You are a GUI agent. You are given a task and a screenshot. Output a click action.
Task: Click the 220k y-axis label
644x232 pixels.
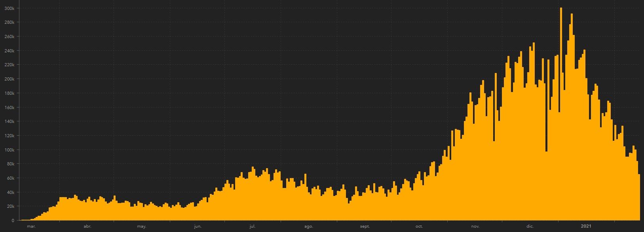coord(10,65)
